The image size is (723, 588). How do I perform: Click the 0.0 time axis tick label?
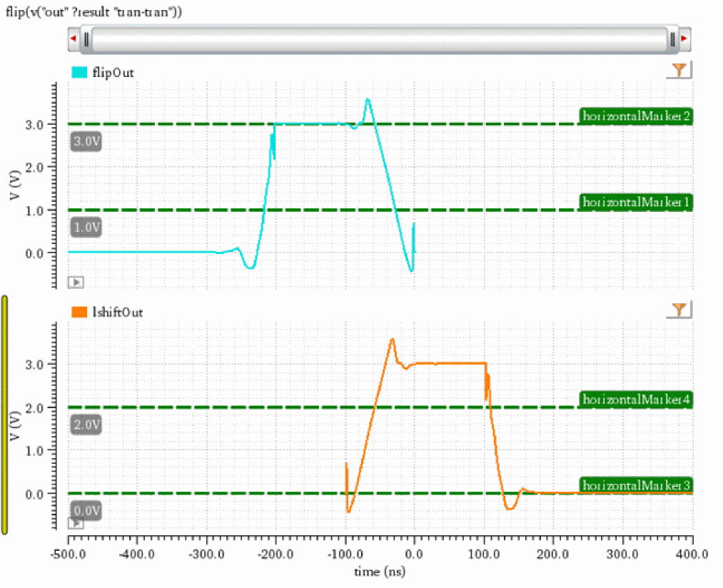(x=415, y=554)
